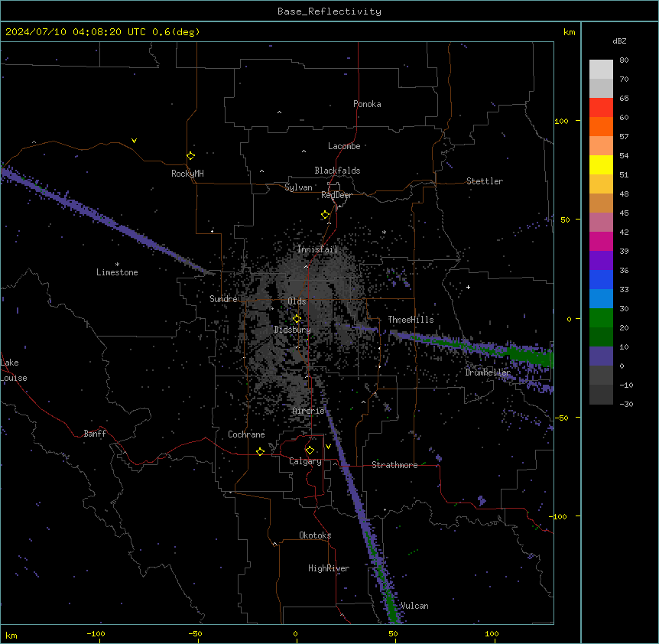The height and width of the screenshot is (644, 659).
Task: Click the ThreeHills label
Action: click(411, 320)
